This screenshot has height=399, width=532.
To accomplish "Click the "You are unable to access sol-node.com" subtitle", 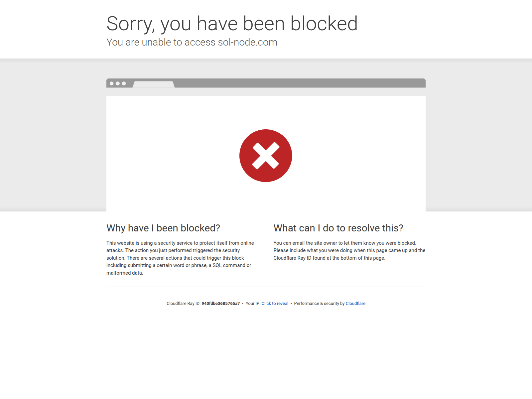I will 192,42.
